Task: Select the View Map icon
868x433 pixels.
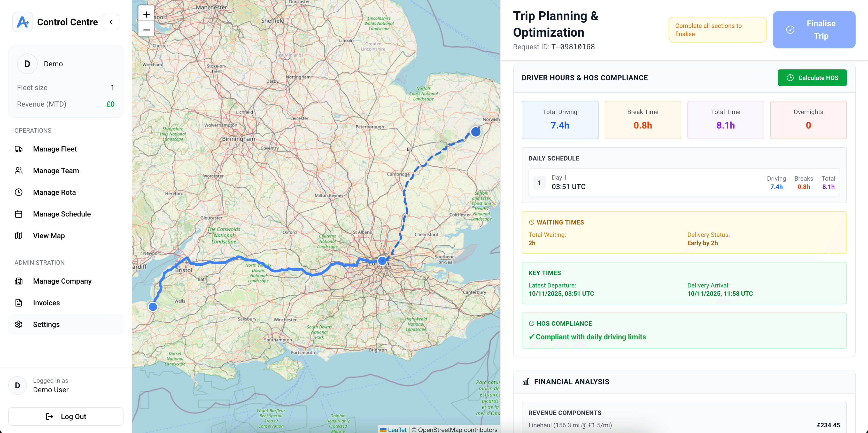Action: [19, 235]
